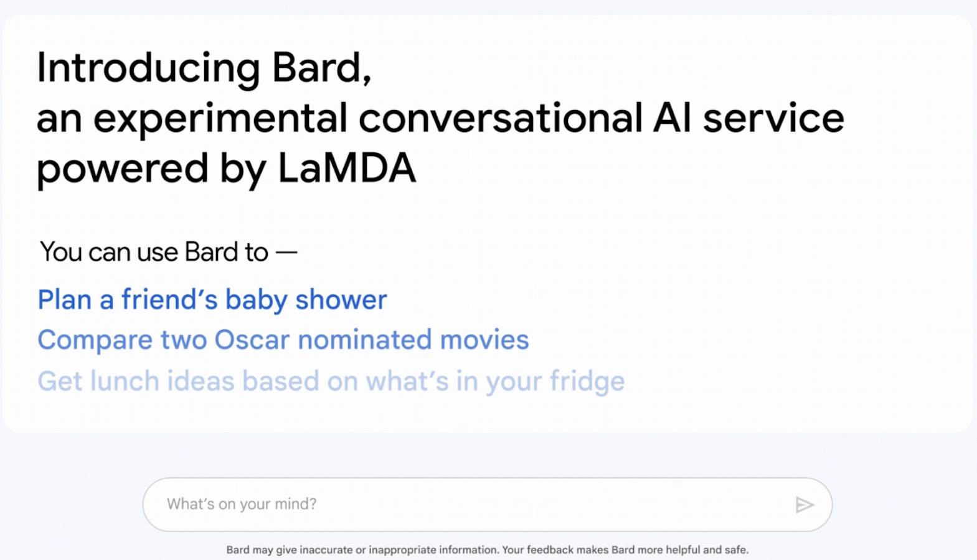Viewport: 977px width, 560px height.
Task: Click the "Introducing Bard," heading line
Action: click(x=204, y=67)
